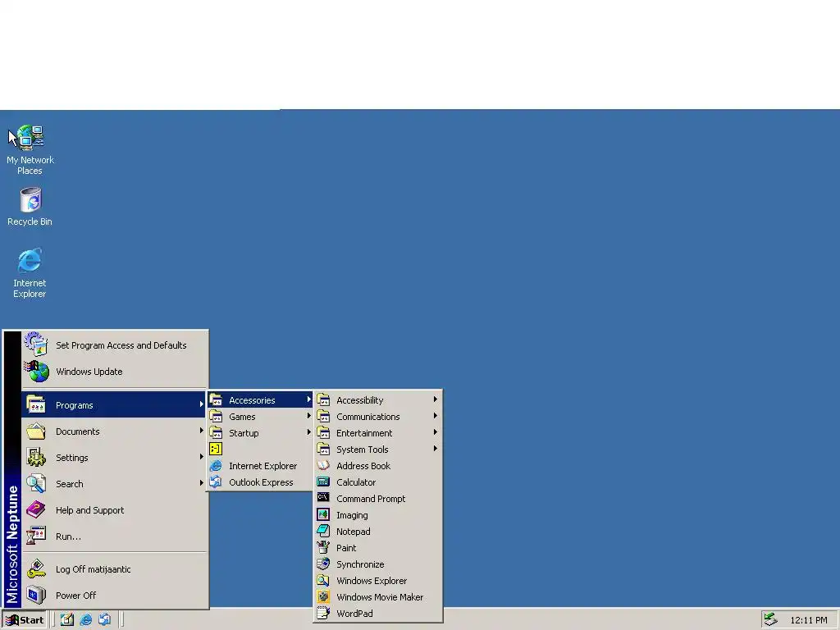The image size is (840, 630).
Task: Click the Windows Update globe icon
Action: coord(36,372)
